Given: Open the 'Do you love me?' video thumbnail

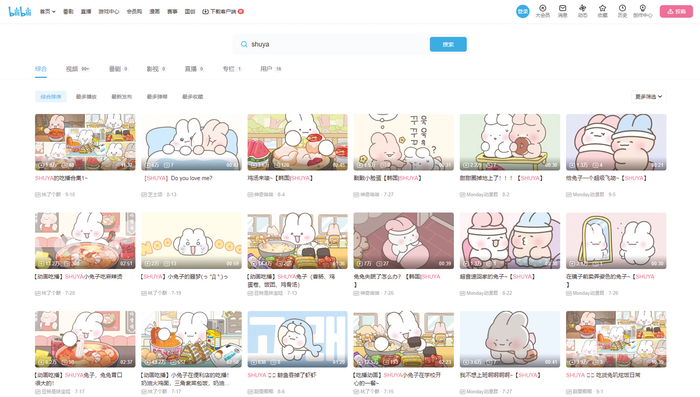Looking at the screenshot, I should [192, 142].
